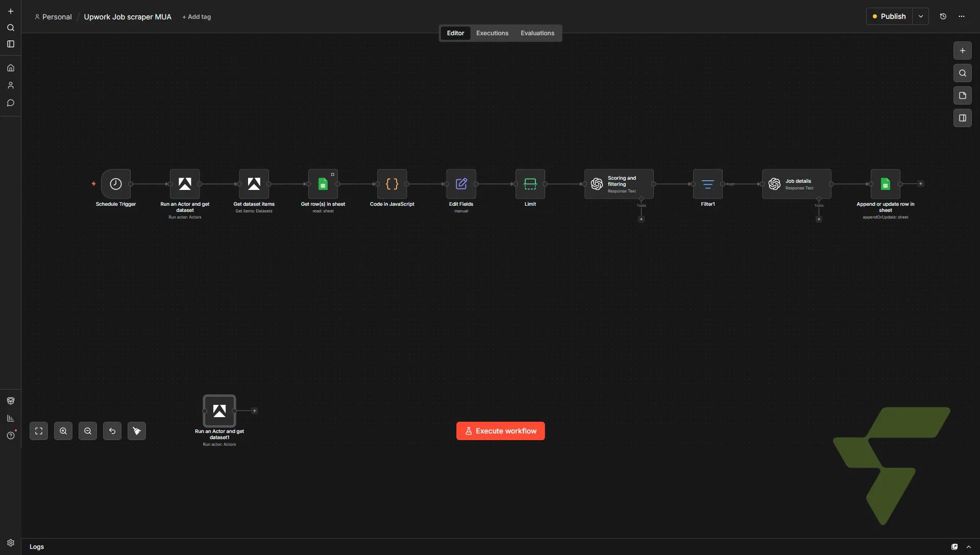Toggle the right side focus panel
The width and height of the screenshot is (980, 555).
[x=963, y=118]
